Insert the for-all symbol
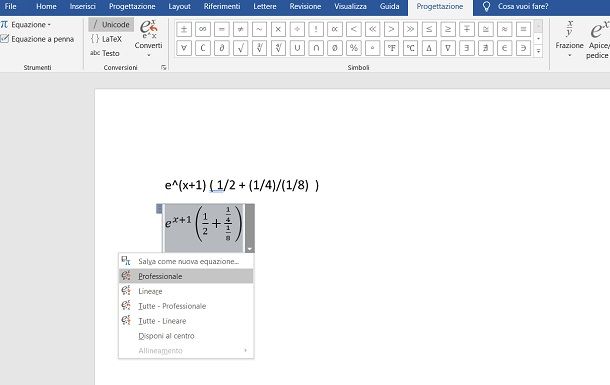This screenshot has height=385, width=610. (x=184, y=48)
